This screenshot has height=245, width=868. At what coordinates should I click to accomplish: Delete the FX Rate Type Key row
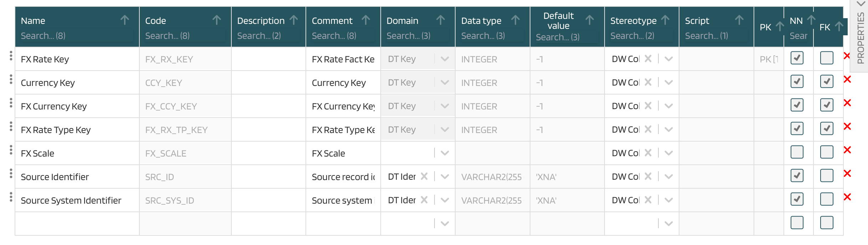tap(847, 127)
